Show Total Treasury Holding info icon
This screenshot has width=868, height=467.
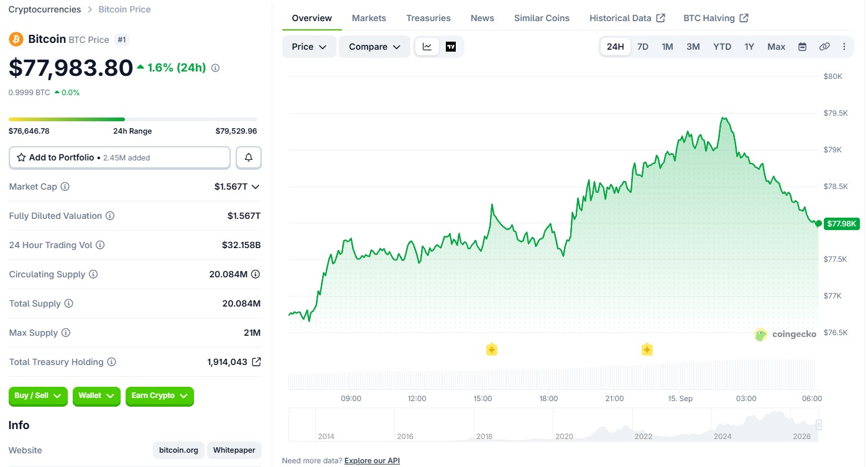[111, 362]
